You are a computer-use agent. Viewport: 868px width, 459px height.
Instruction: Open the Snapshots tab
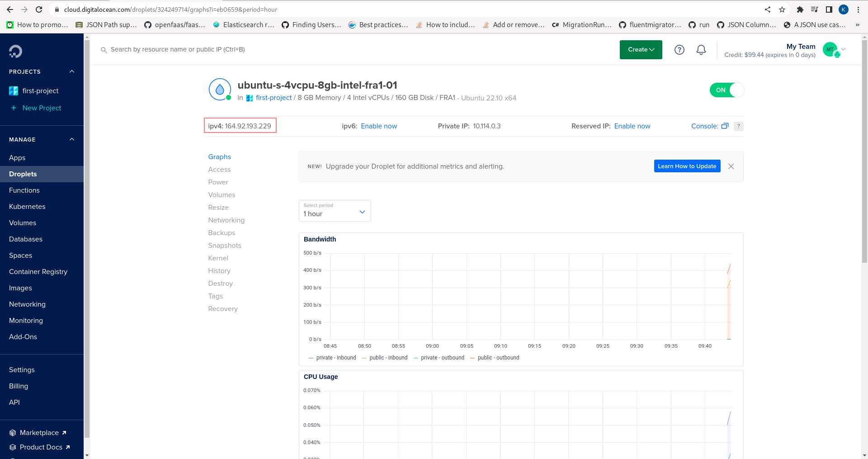click(225, 246)
